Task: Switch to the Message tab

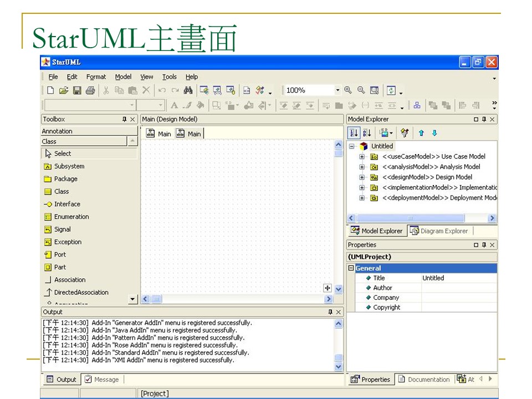Action: coord(102,379)
